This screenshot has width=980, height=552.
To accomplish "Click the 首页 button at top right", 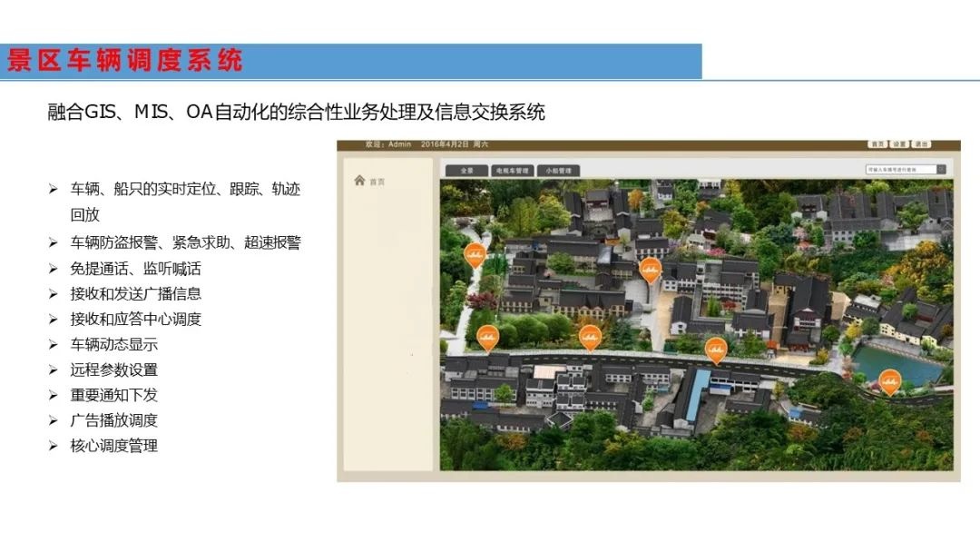I will pyautogui.click(x=878, y=144).
